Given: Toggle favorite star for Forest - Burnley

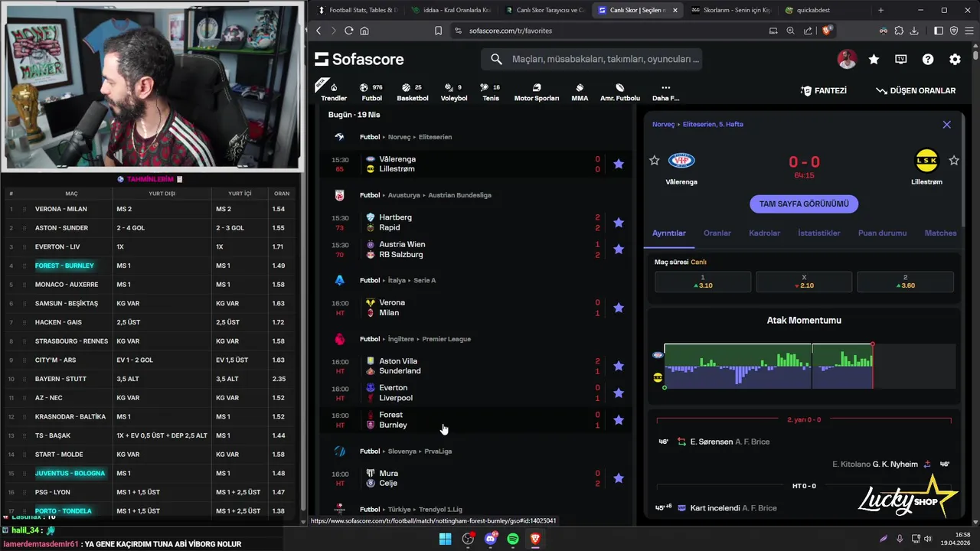Looking at the screenshot, I should [619, 419].
